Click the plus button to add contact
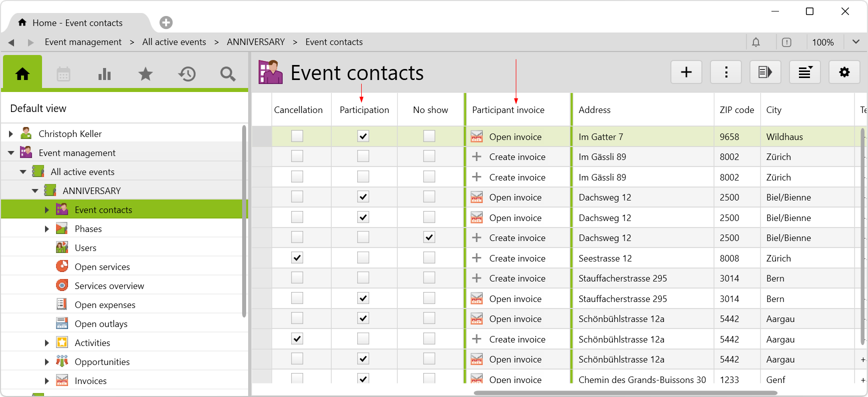 [x=686, y=72]
